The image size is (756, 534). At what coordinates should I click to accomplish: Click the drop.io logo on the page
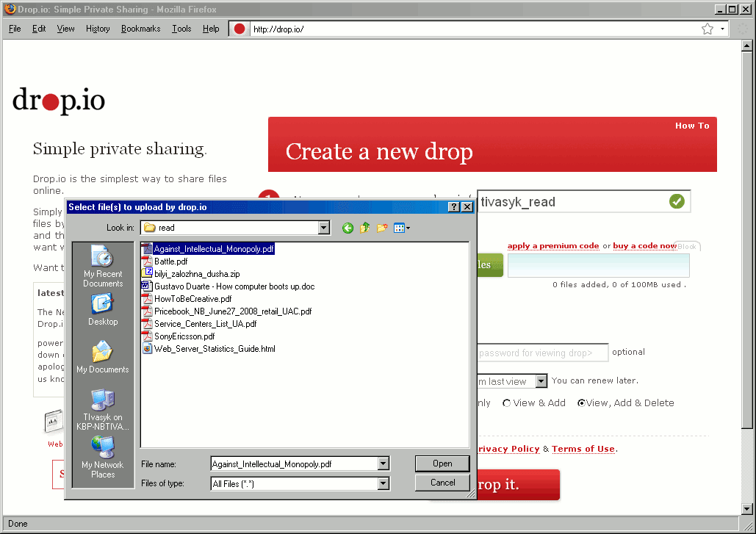pos(58,100)
